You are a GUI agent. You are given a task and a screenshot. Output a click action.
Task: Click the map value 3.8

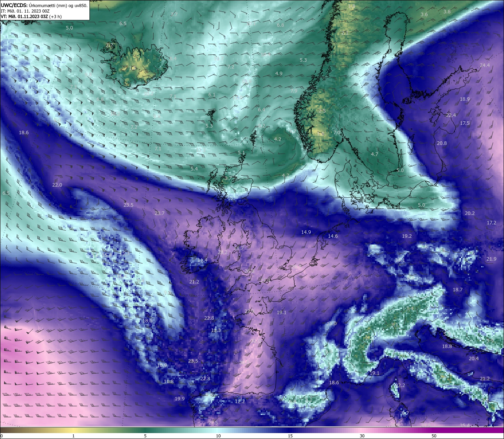click(x=447, y=12)
